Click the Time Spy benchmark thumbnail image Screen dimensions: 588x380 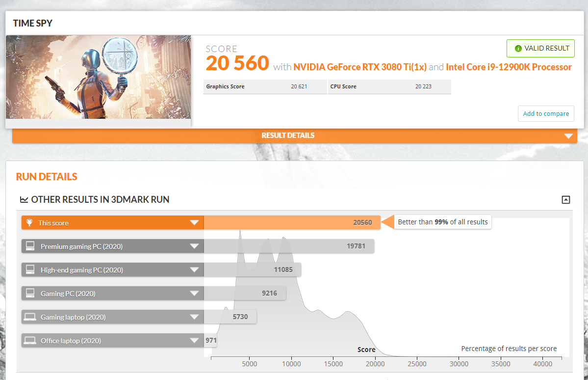99,77
